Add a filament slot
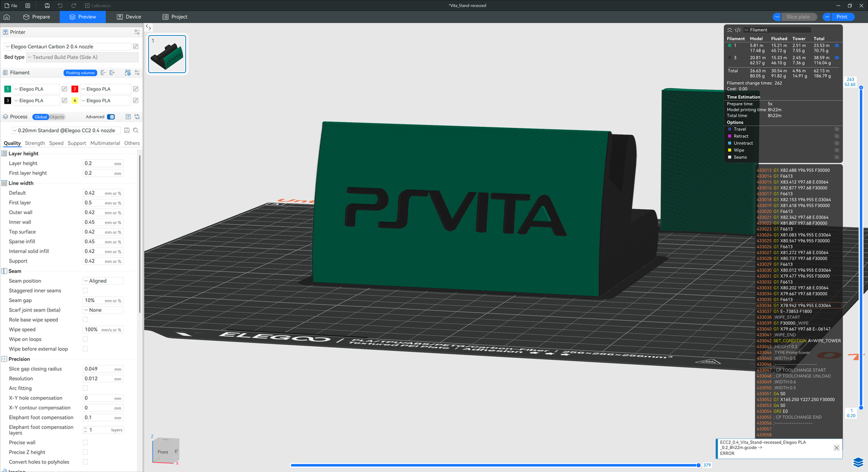 pyautogui.click(x=112, y=73)
